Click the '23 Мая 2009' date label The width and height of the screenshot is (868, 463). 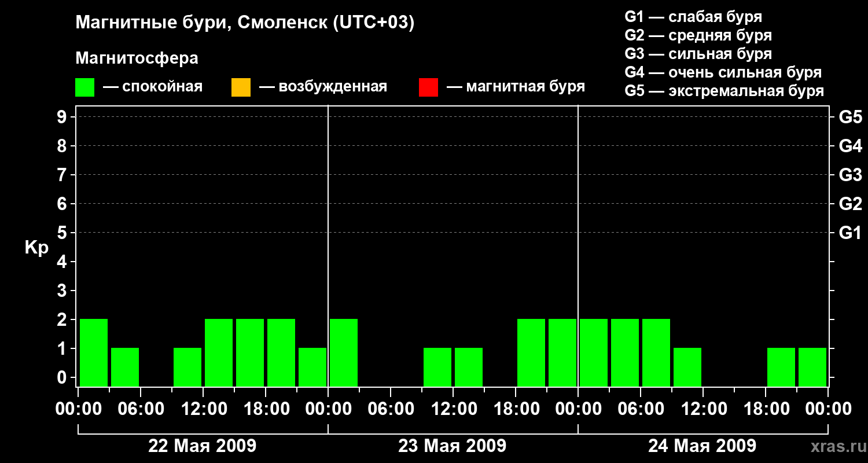[x=453, y=446]
